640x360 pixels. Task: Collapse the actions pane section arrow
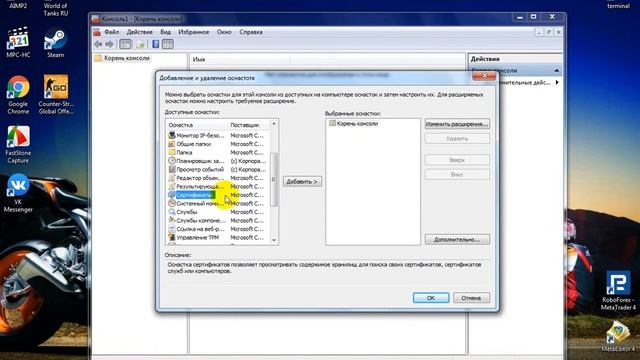(x=556, y=71)
